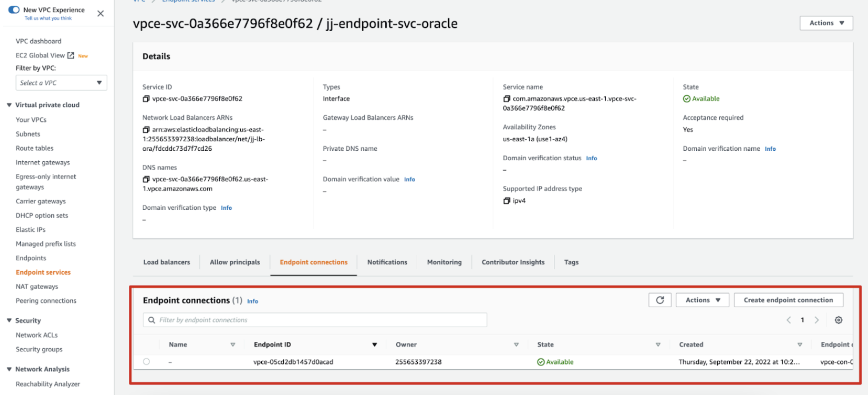Screen dimensions: 868x401
Task: Copy the Service ID value
Action: point(146,99)
